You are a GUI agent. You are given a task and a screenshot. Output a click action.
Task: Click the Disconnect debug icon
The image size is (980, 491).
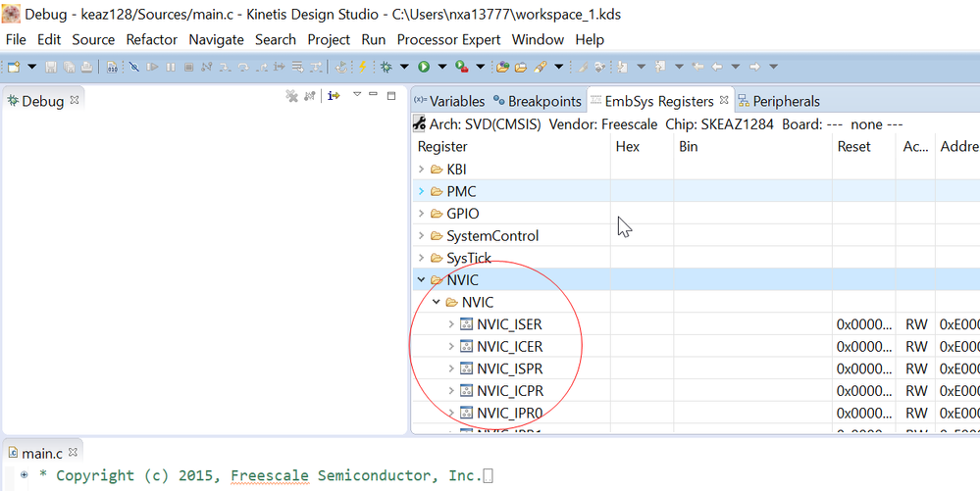[x=206, y=67]
